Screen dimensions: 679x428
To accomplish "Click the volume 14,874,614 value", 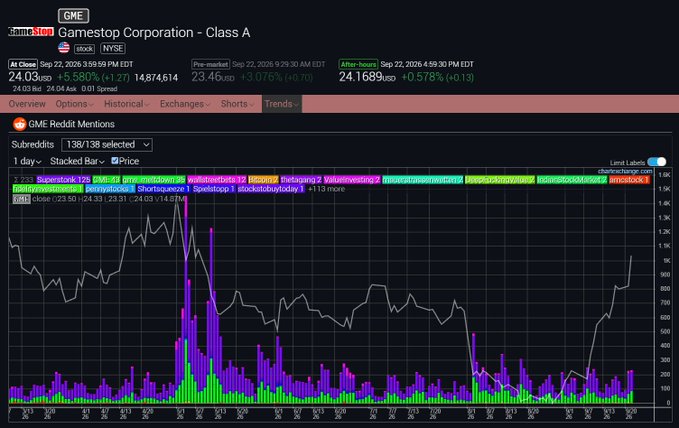I will click(x=156, y=78).
